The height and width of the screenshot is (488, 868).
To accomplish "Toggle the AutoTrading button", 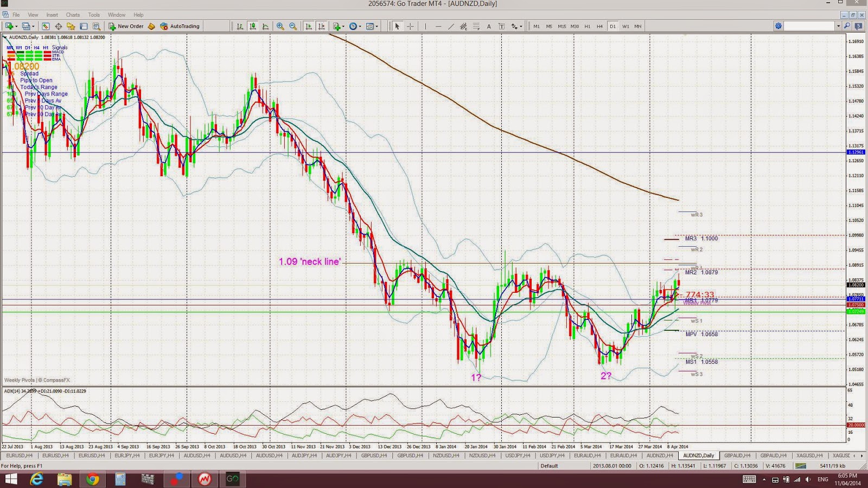I will 180,26.
